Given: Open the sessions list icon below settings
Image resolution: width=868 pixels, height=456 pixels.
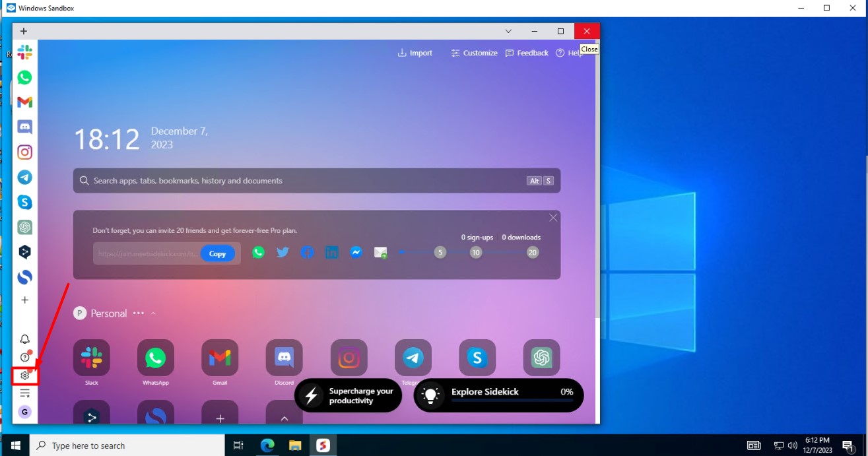Looking at the screenshot, I should [x=24, y=393].
